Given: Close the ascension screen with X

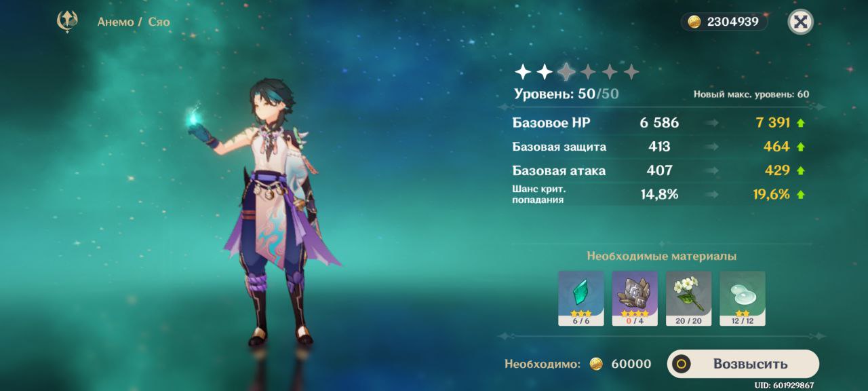Looking at the screenshot, I should pos(800,22).
